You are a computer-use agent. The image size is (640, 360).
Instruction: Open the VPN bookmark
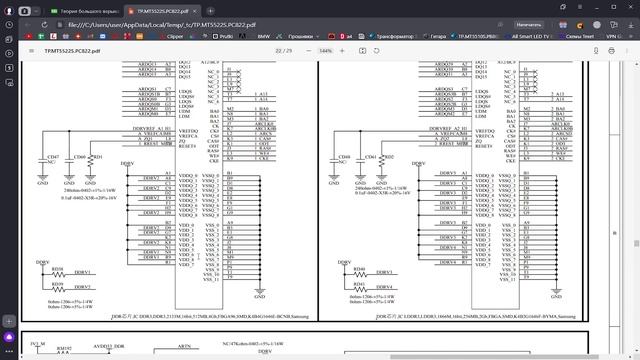point(613,36)
